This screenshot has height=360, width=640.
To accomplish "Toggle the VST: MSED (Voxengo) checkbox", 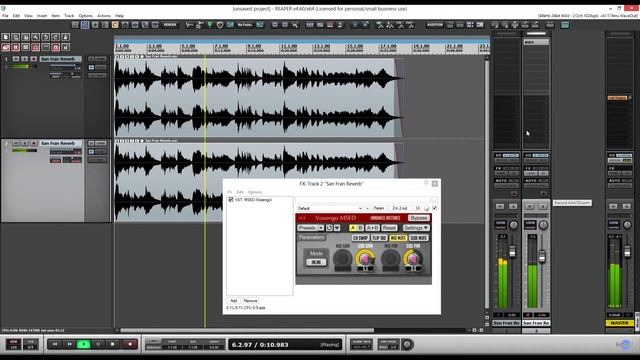I will point(231,200).
